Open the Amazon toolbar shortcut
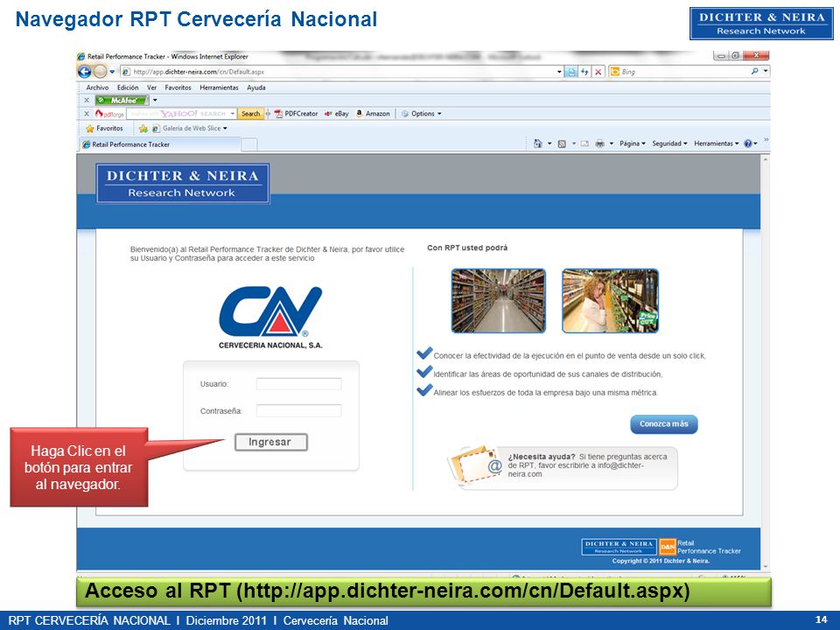This screenshot has height=630, width=840. point(373,114)
